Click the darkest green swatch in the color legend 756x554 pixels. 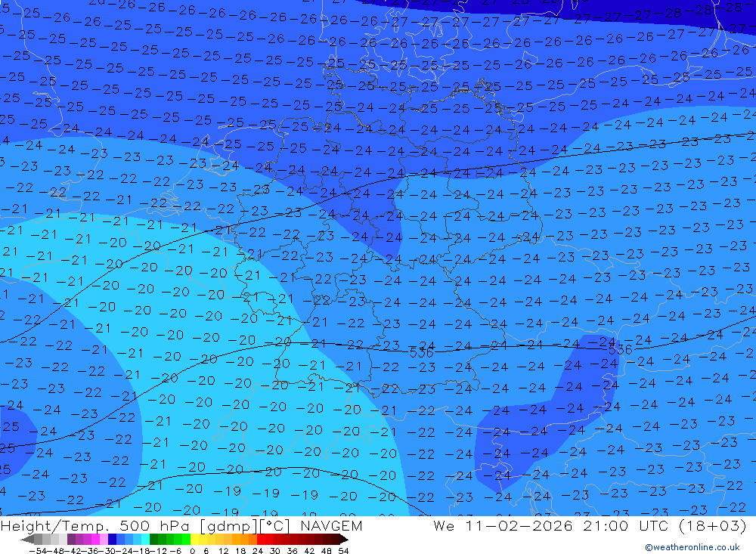point(153,540)
